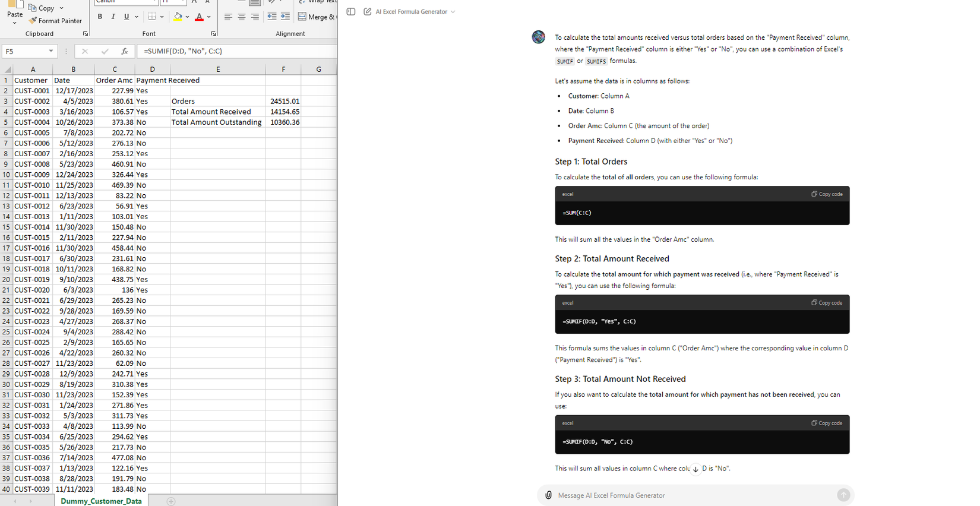Select column F header
980x506 pixels.
[x=283, y=69]
